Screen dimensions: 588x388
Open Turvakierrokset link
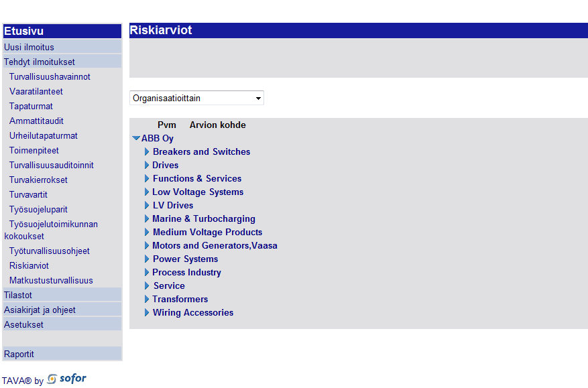pos(38,180)
